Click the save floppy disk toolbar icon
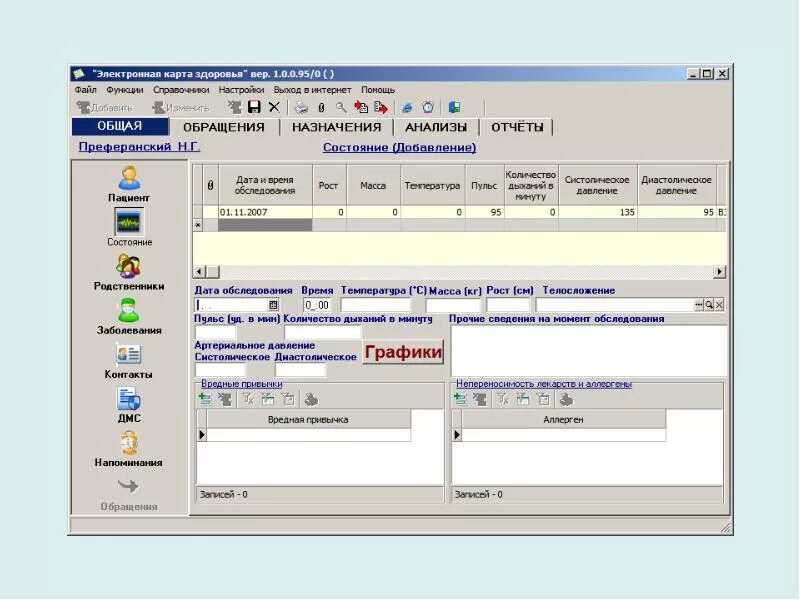The height and width of the screenshot is (600, 800). click(254, 107)
